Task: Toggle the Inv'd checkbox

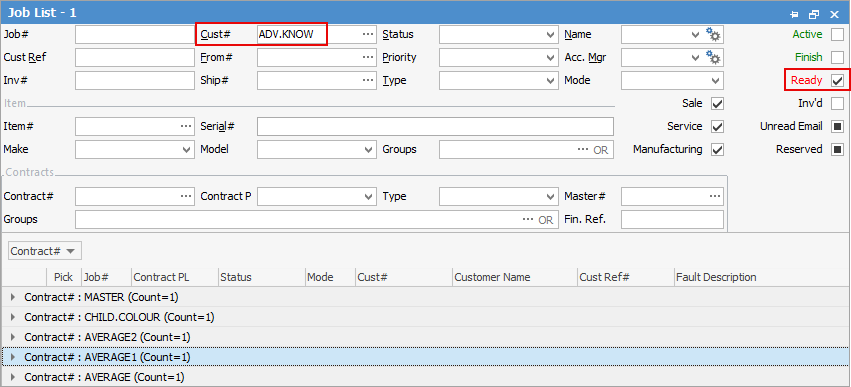Action: click(x=837, y=104)
